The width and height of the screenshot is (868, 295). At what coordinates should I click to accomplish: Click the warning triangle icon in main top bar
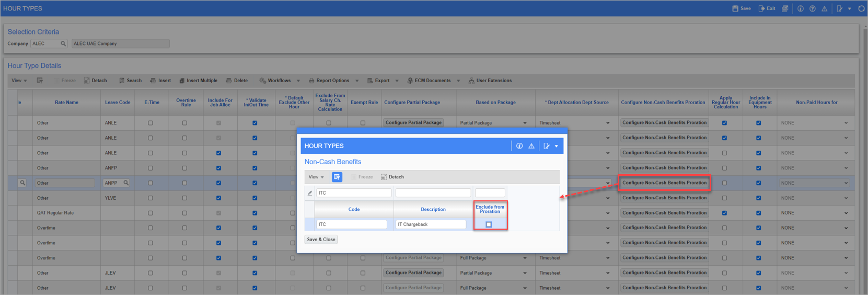pos(824,8)
